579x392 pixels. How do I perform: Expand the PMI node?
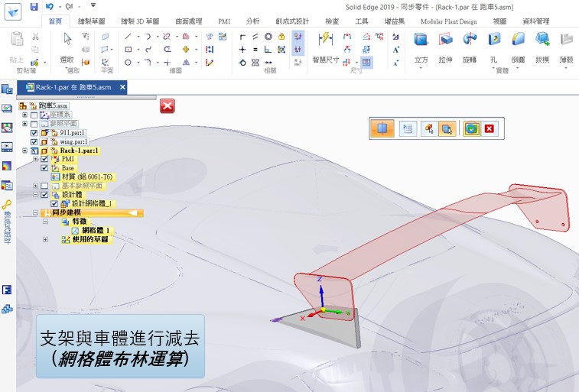click(x=35, y=159)
